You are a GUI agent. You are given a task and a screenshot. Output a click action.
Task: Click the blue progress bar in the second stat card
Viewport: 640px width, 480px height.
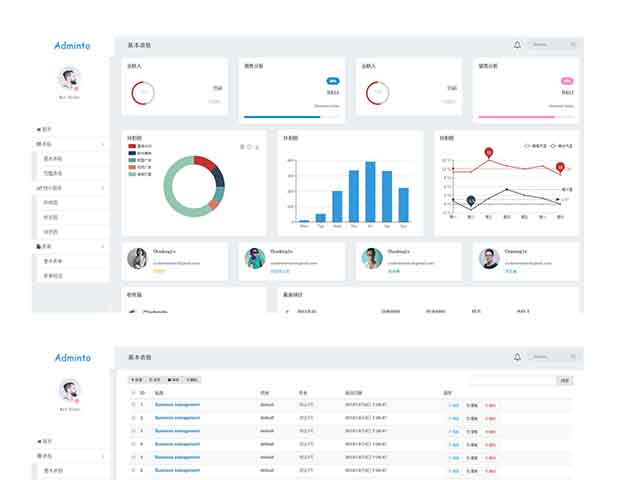coord(282,117)
